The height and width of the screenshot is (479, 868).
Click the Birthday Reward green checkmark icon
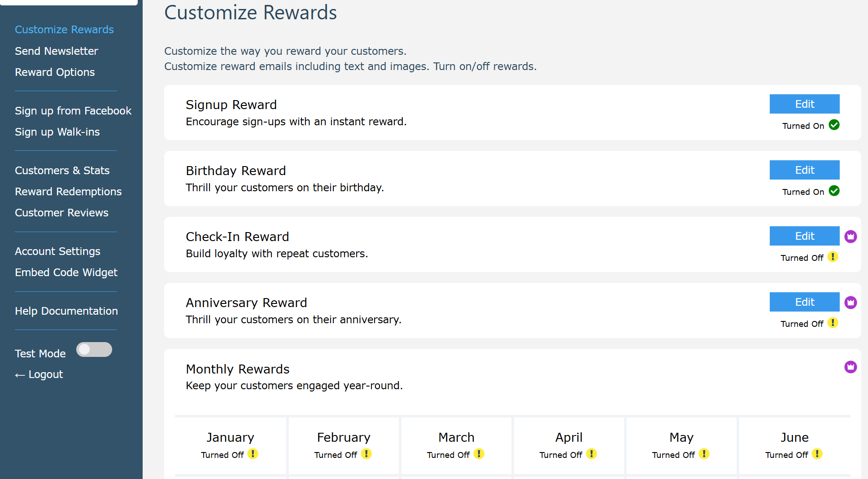tap(834, 191)
